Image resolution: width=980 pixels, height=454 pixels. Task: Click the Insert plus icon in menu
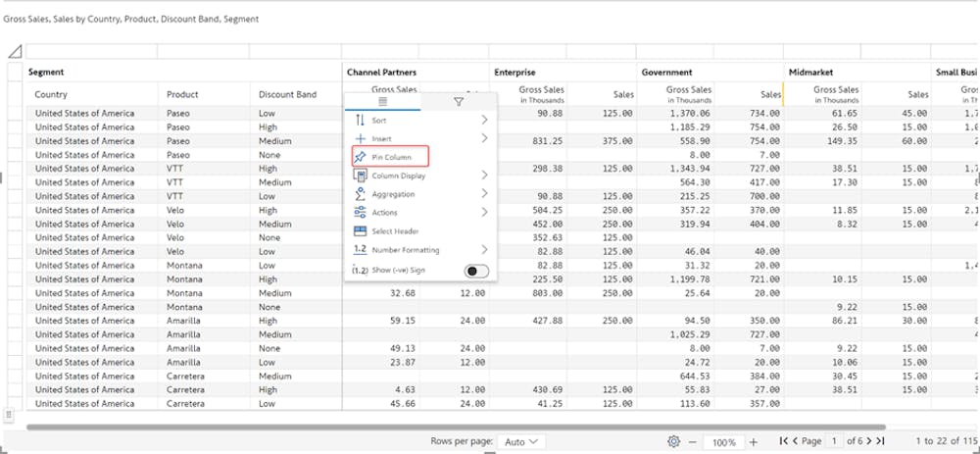[x=360, y=139]
